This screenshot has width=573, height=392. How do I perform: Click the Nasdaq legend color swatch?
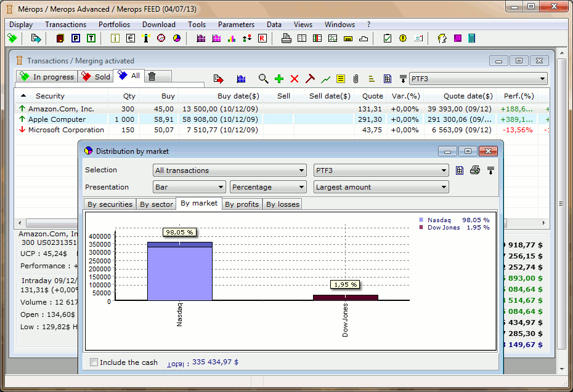tap(421, 220)
